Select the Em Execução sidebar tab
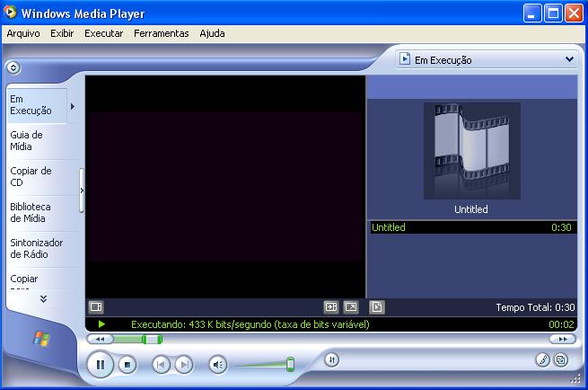The width and height of the screenshot is (588, 390). coord(37,105)
